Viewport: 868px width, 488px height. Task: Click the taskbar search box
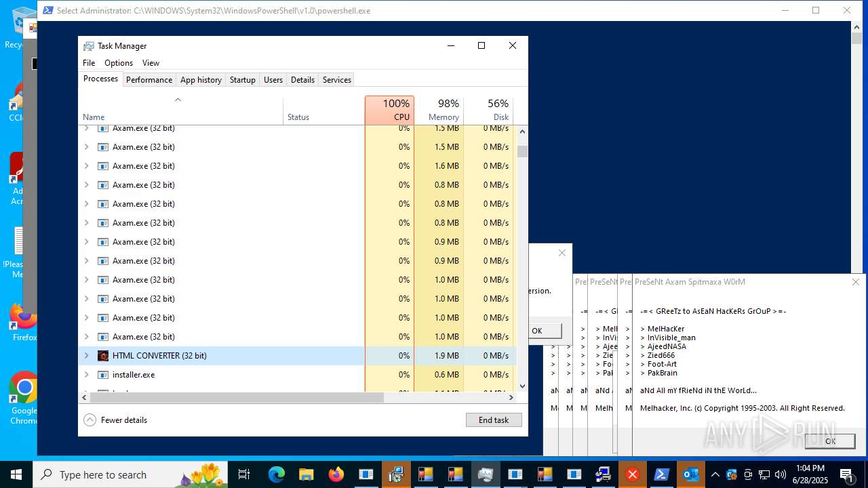click(129, 474)
